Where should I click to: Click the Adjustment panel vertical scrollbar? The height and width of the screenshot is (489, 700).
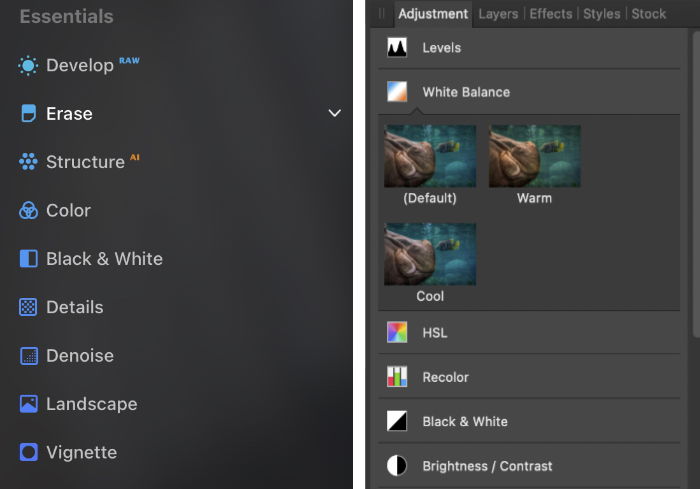[x=696, y=183]
